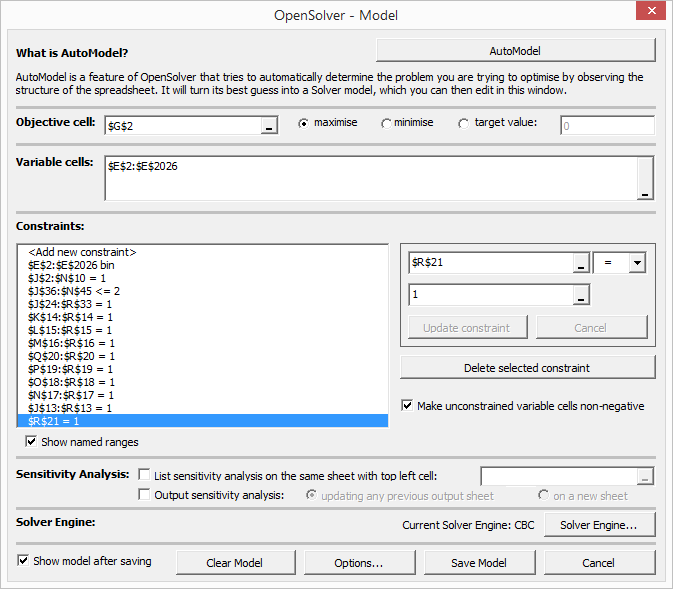
Task: Select constraint $P$19:$R$19 = 1
Action: coord(203,369)
